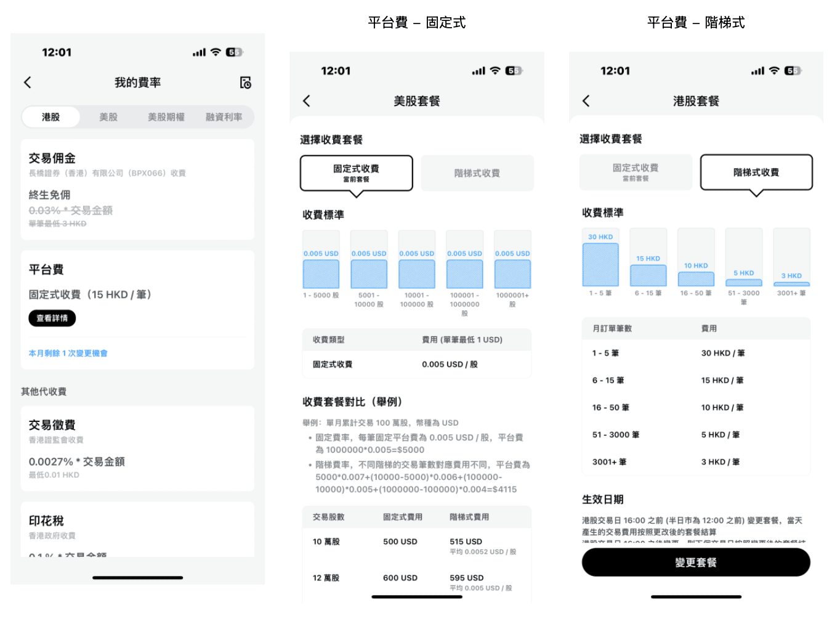
Task: Open the 融資利率 tab
Action: pos(224,117)
